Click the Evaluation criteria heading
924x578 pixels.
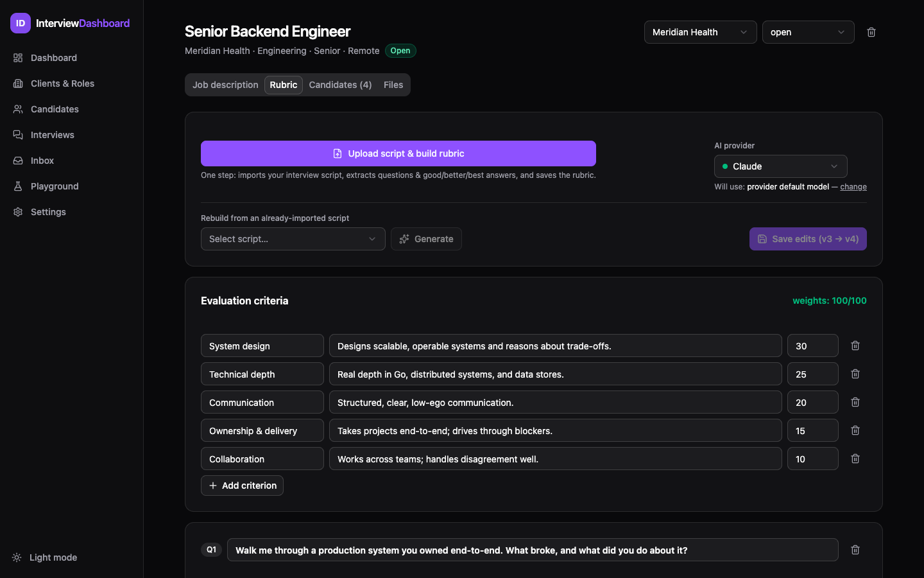244,301
